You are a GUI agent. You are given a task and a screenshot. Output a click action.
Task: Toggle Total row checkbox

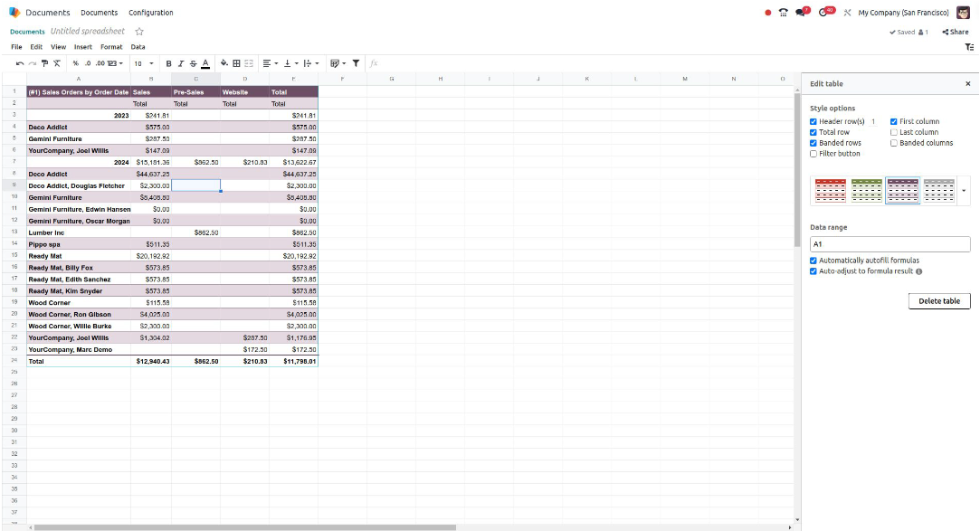813,132
